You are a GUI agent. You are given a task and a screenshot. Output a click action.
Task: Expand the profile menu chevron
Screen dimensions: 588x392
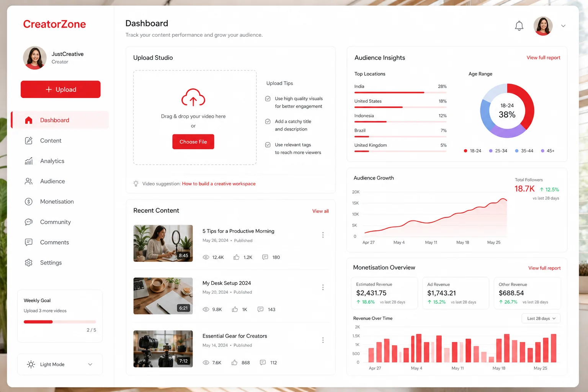coord(563,26)
